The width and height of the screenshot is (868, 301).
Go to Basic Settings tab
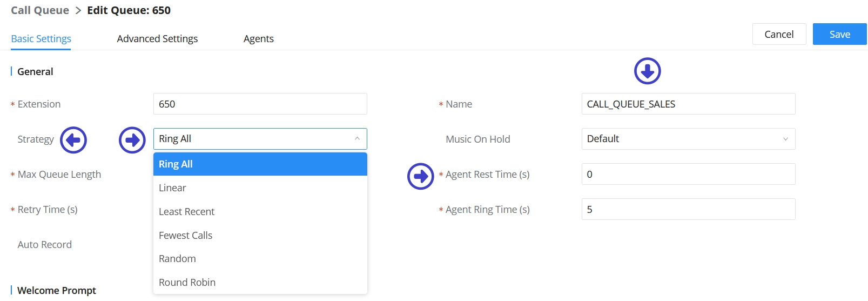tap(41, 39)
